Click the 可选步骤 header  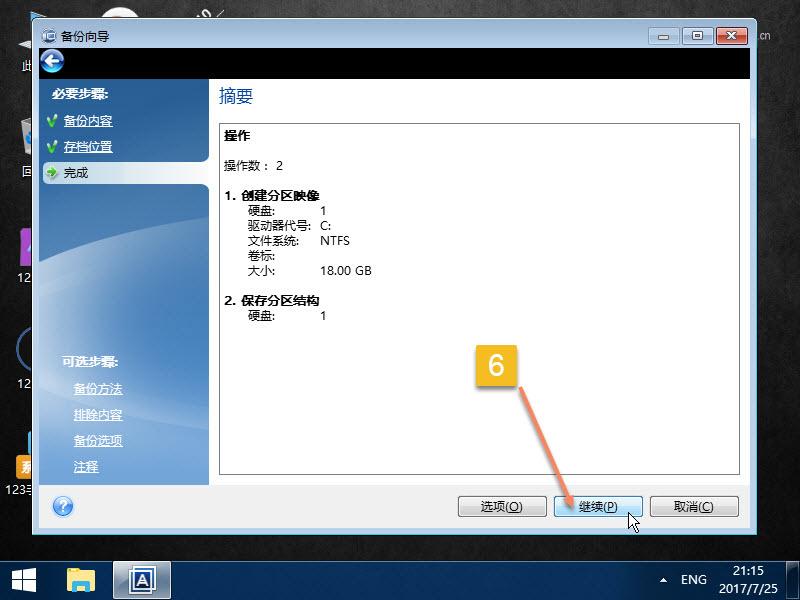90,362
